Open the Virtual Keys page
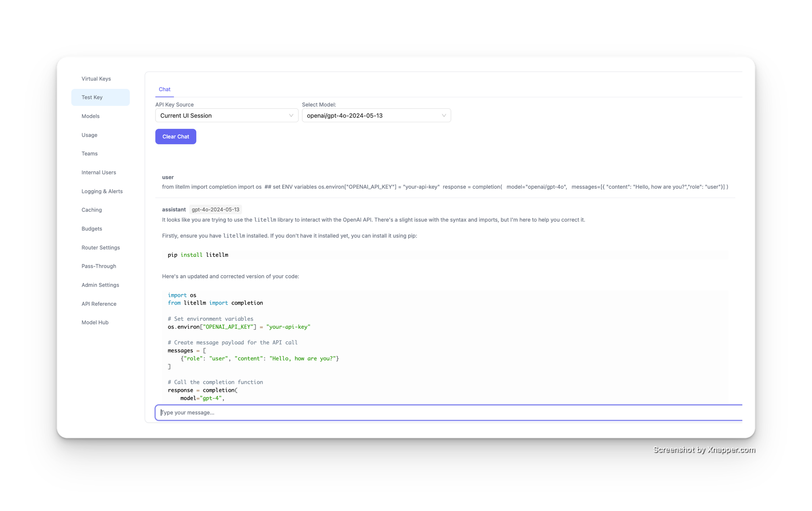The height and width of the screenshot is (511, 812). click(x=96, y=79)
